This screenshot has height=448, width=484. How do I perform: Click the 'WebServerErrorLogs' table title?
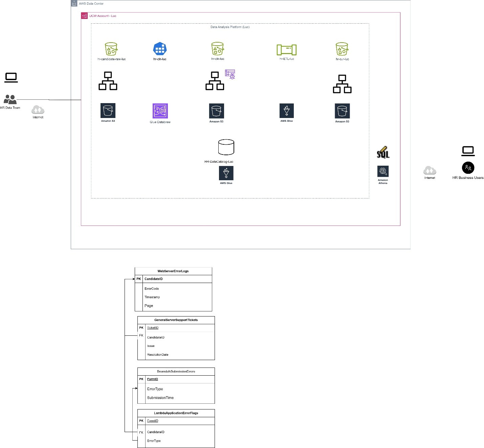point(173,271)
